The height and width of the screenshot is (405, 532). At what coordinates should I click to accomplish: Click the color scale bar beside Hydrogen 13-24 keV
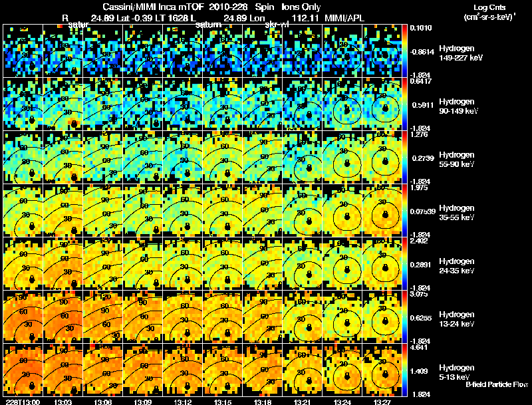[x=404, y=317]
